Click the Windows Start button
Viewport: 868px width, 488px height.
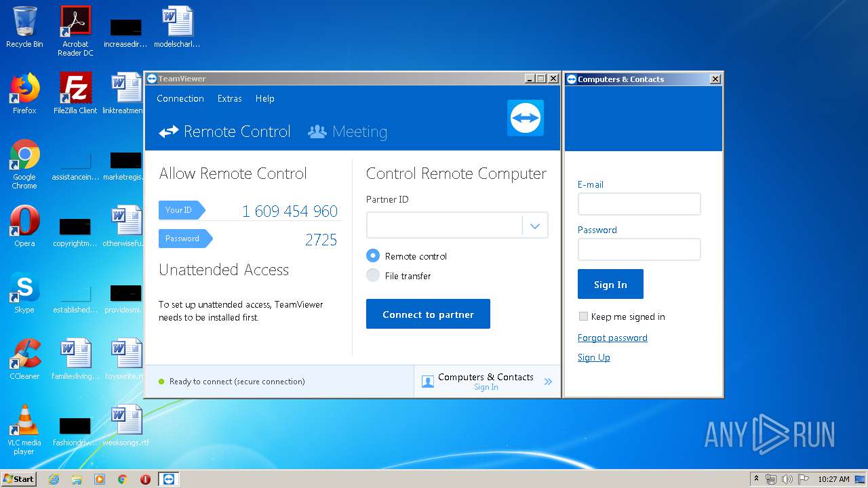point(19,479)
